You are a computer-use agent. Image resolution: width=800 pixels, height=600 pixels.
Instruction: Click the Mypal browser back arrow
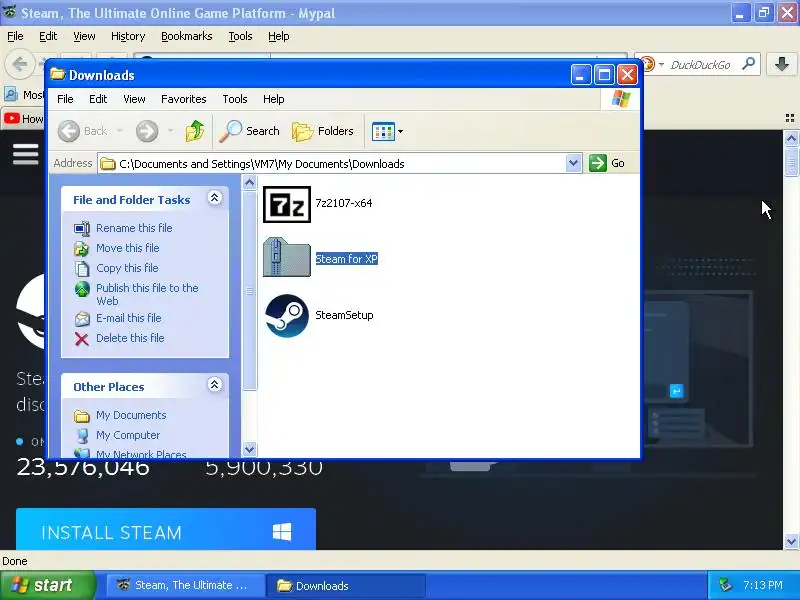[x=19, y=64]
